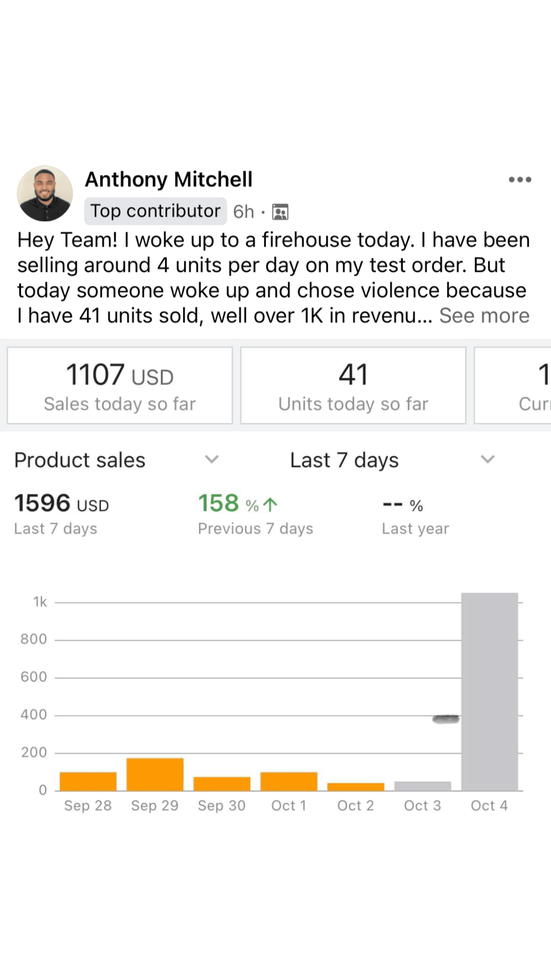Expand post with See more
Viewport: 551px width, 980px height.
(x=484, y=316)
